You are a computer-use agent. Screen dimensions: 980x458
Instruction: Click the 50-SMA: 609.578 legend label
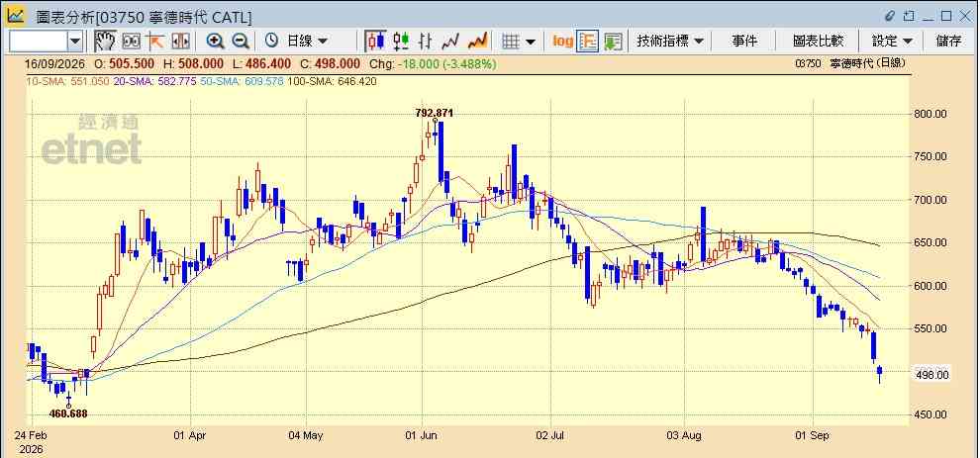click(243, 81)
